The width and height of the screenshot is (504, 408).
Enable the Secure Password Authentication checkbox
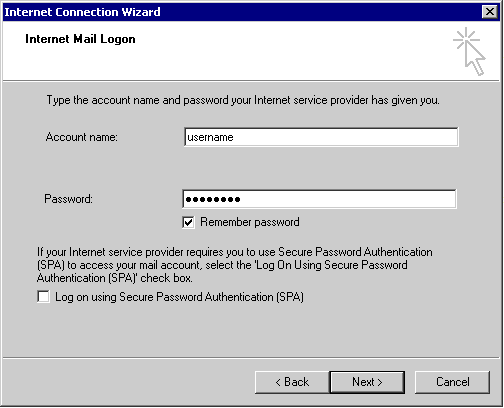43,297
